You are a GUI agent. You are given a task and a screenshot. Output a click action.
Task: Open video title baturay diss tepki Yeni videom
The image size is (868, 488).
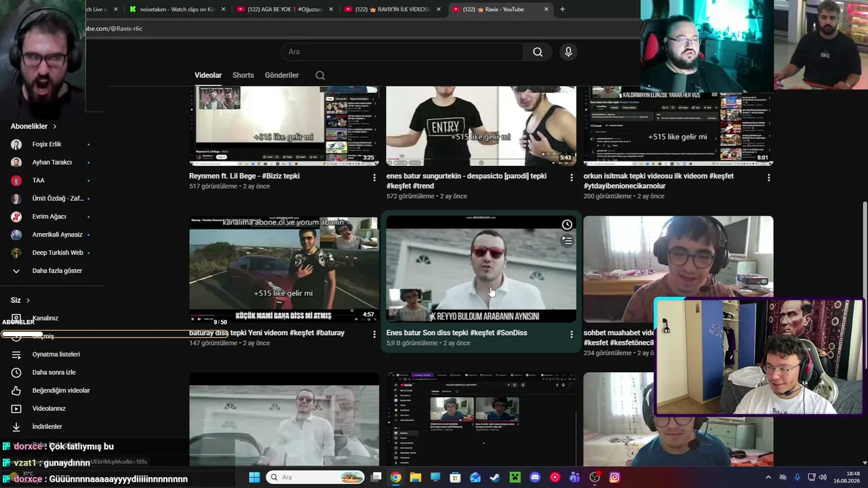267,333
